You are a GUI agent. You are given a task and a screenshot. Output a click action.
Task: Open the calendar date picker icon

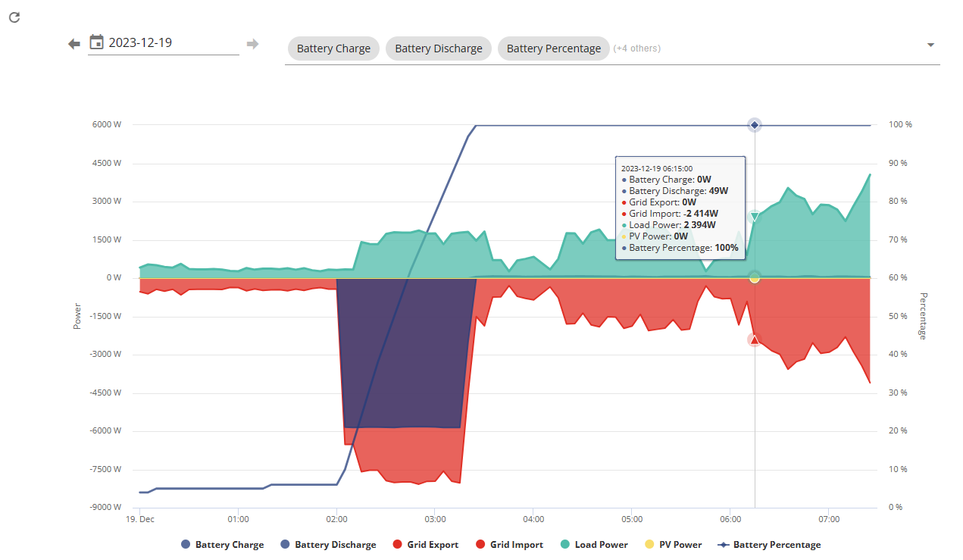(96, 42)
